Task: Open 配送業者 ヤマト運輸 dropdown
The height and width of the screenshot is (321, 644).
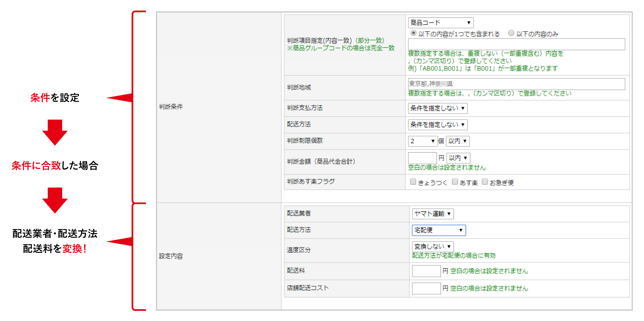Action: [x=432, y=214]
